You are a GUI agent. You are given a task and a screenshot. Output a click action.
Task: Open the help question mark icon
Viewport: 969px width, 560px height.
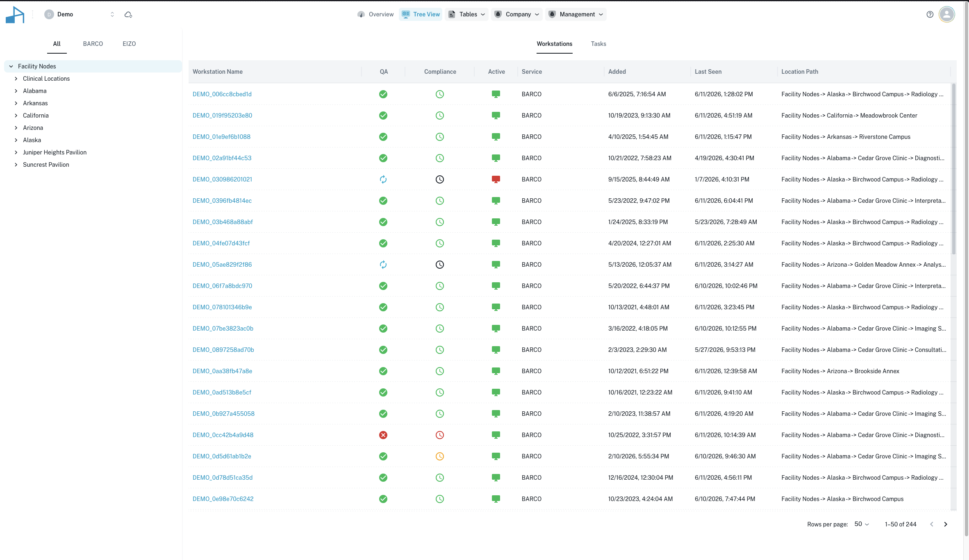[x=930, y=14]
